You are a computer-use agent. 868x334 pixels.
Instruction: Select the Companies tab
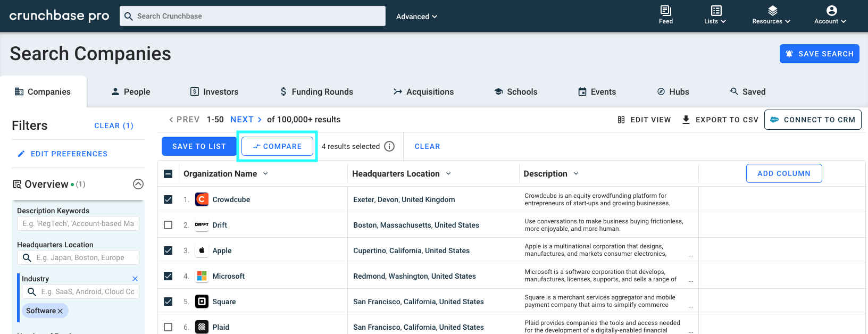43,91
